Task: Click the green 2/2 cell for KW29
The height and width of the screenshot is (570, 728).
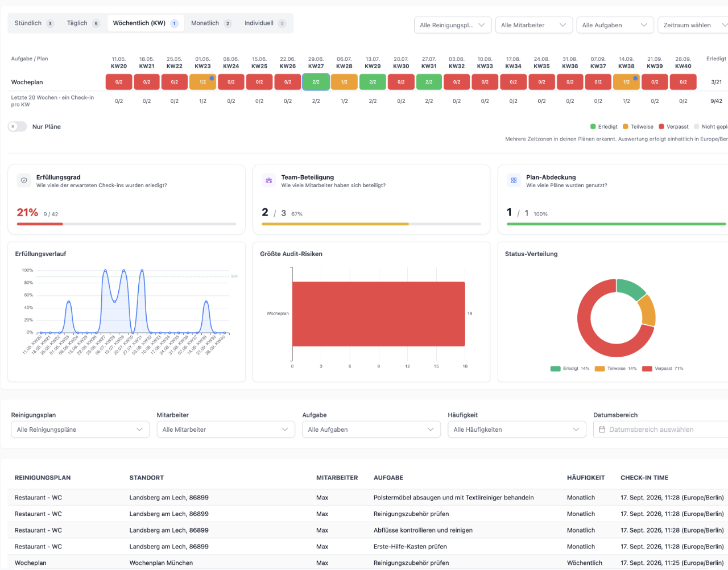Action: [373, 82]
